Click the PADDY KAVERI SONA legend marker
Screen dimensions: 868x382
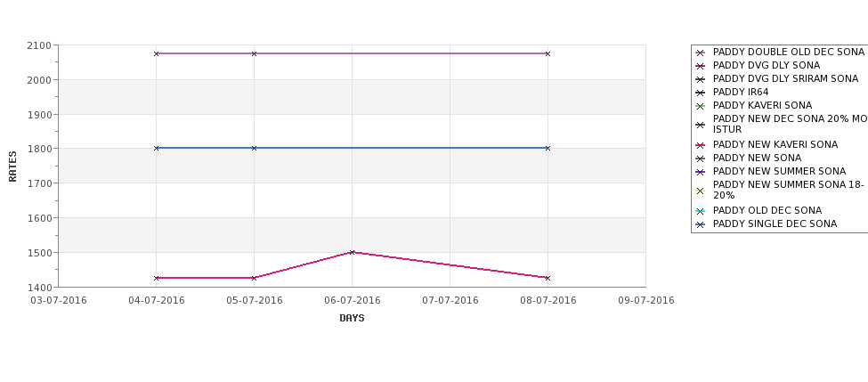pyautogui.click(x=700, y=106)
